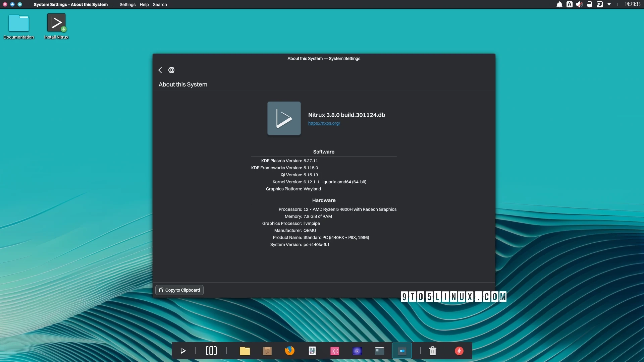644x362 pixels.
Task: Click the back navigation chevron arrow
Action: tap(160, 70)
